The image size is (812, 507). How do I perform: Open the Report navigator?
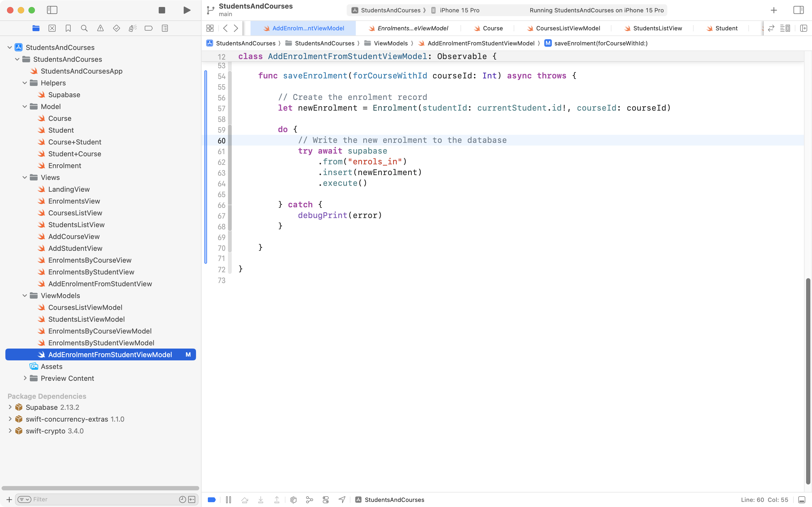point(165,28)
